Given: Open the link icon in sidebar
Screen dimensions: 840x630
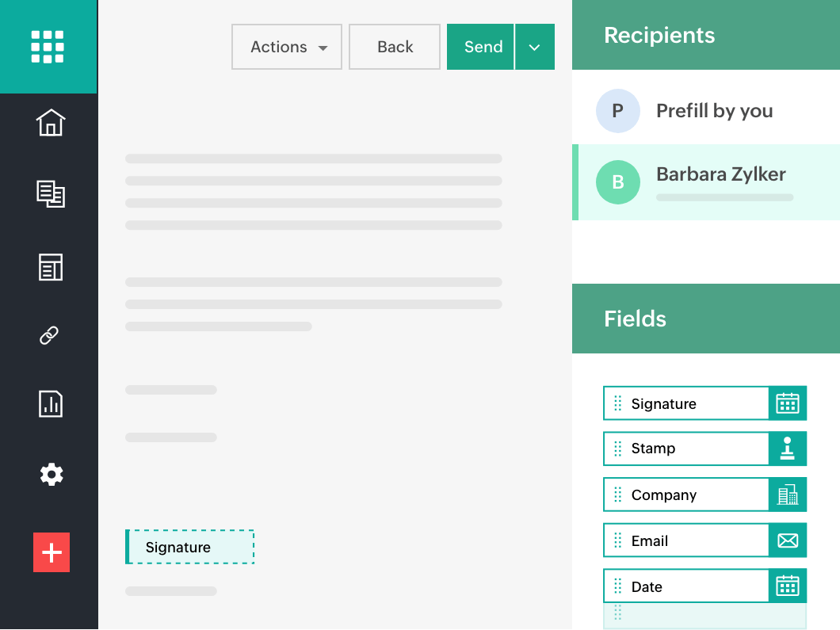Looking at the screenshot, I should click(x=49, y=335).
